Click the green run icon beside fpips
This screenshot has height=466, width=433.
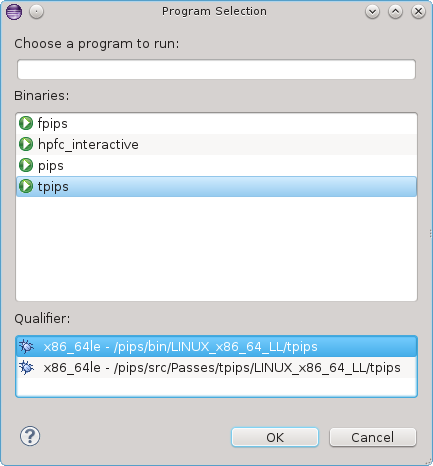[x=26, y=123]
